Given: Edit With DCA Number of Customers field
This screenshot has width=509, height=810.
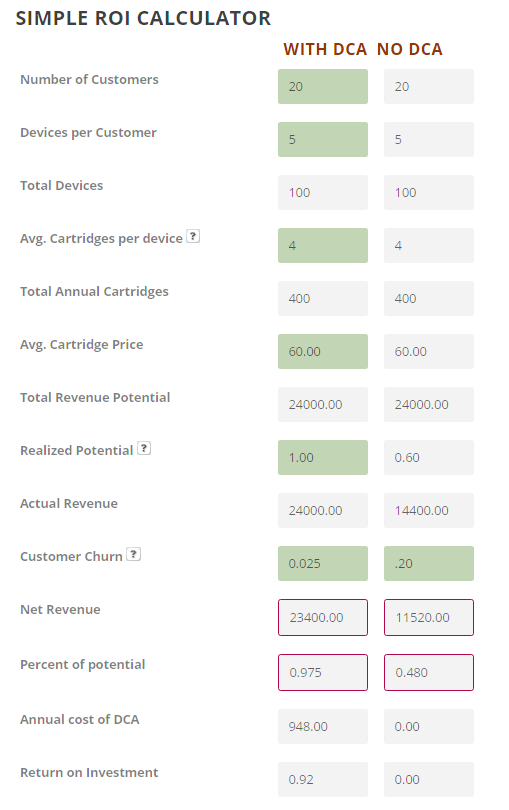Looking at the screenshot, I should pyautogui.click(x=323, y=87).
